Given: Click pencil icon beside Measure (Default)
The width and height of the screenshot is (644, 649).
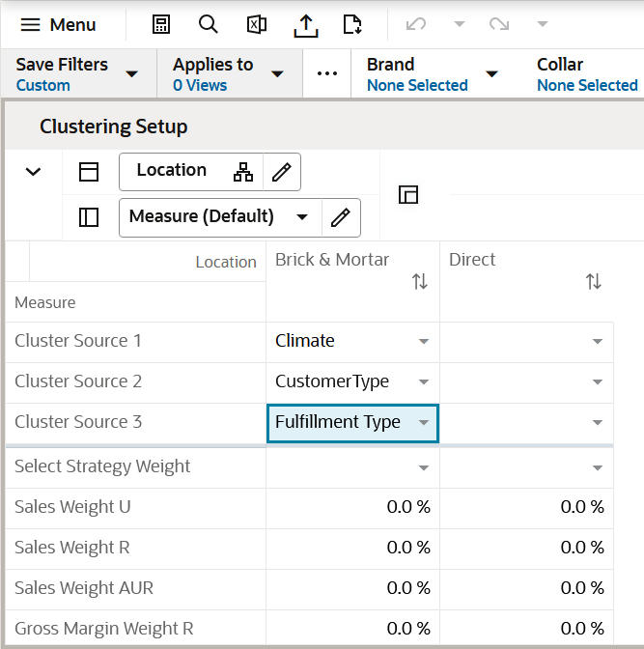Looking at the screenshot, I should click(x=340, y=217).
